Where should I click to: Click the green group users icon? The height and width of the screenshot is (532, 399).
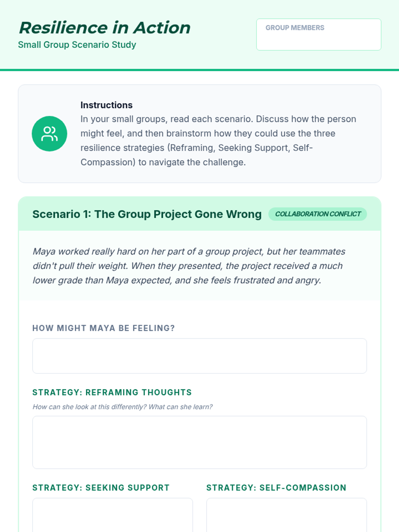pos(49,134)
